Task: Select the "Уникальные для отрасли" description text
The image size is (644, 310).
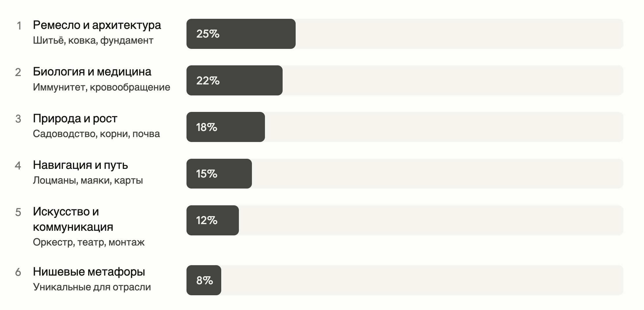Action: tap(92, 287)
